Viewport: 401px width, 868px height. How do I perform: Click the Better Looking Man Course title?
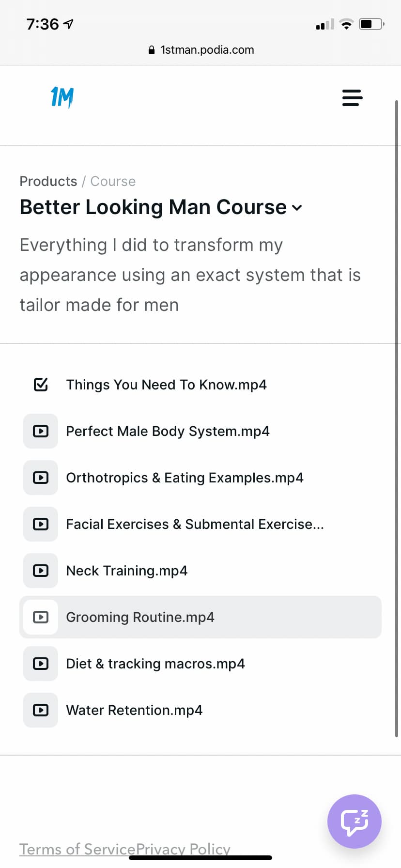pyautogui.click(x=154, y=207)
